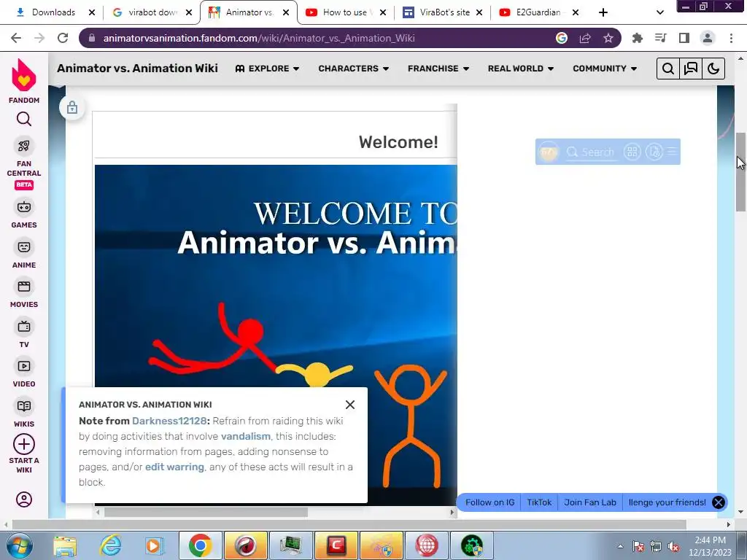This screenshot has width=747, height=560.
Task: Open Chrome Extensions puzzle icon
Action: coord(637,38)
